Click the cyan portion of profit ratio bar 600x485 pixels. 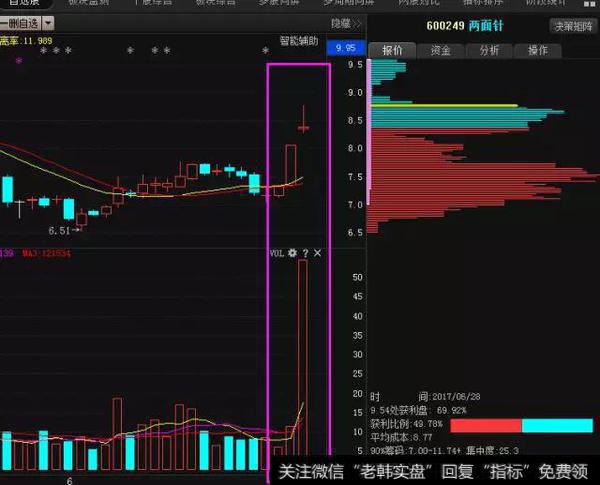(x=557, y=425)
